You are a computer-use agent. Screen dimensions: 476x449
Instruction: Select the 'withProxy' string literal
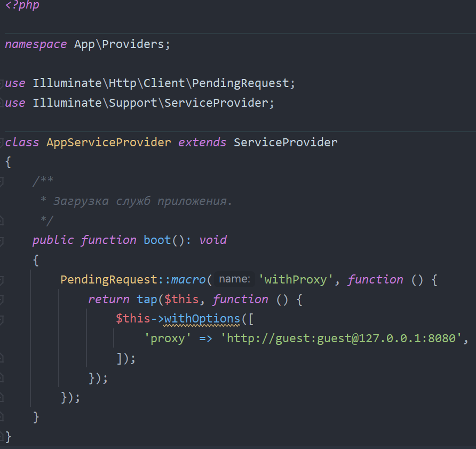click(296, 280)
